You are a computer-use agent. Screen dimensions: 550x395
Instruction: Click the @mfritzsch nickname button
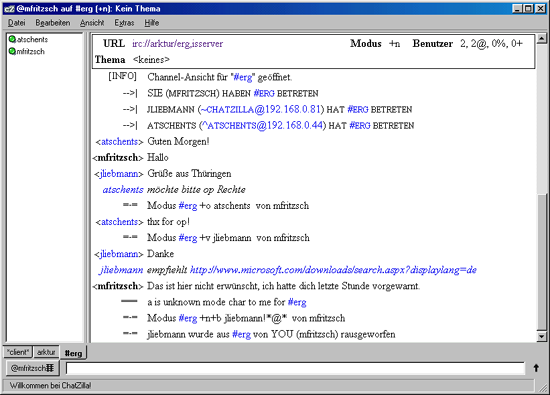(32, 368)
